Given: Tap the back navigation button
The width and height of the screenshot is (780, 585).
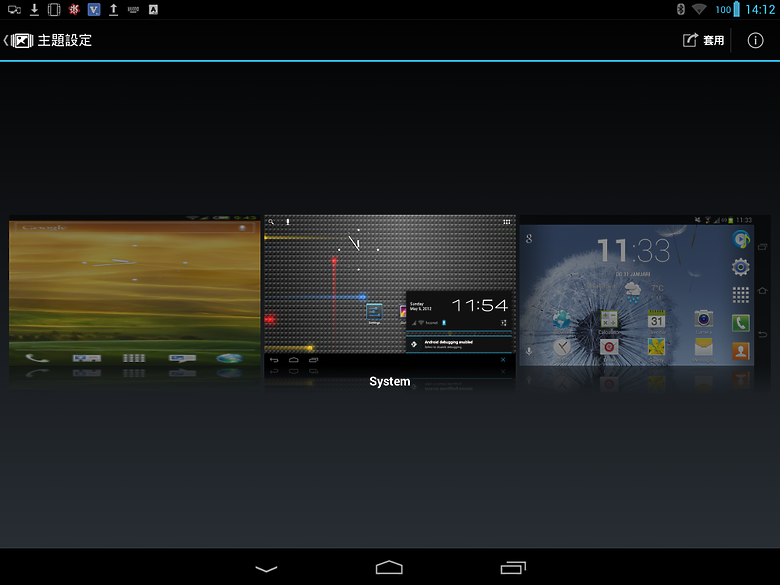Looking at the screenshot, I should [266, 568].
